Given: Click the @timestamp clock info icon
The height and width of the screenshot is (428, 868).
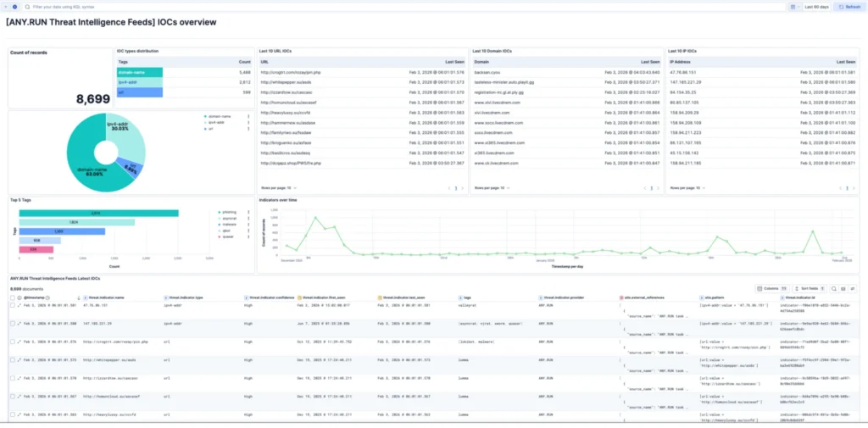Looking at the screenshot, I should [x=47, y=297].
